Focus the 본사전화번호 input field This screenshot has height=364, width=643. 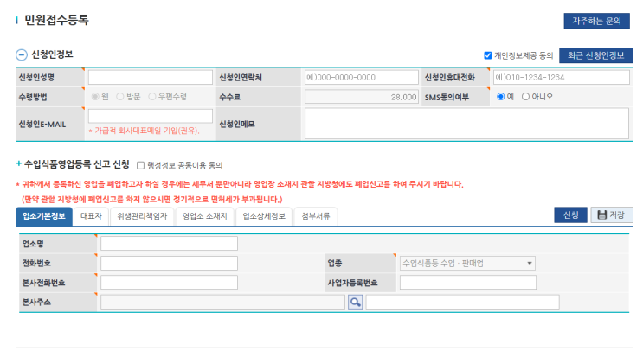pyautogui.click(x=169, y=283)
